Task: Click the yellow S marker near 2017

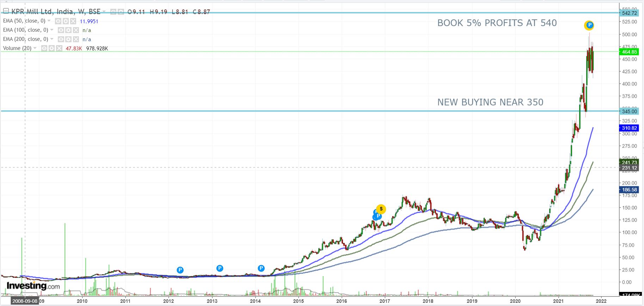Action: click(x=381, y=209)
